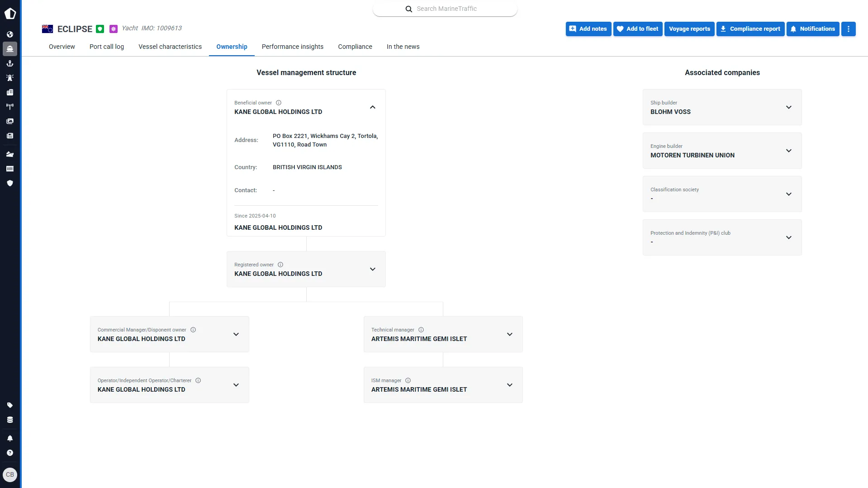The image size is (868, 488).
Task: Open the sidebar bell notifications icon
Action: [10, 438]
